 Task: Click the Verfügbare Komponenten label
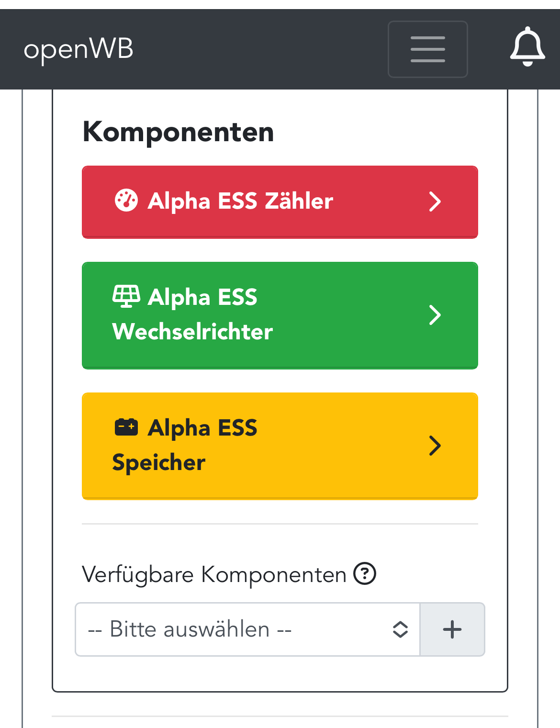214,574
